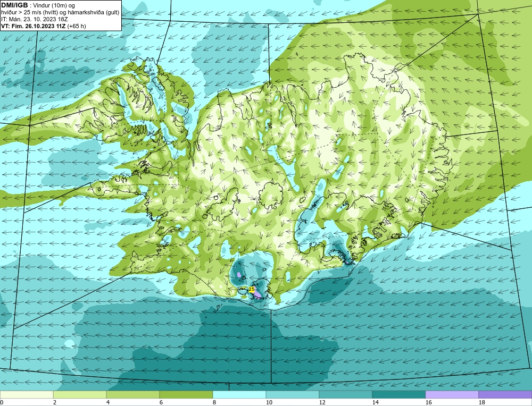Click the 'IT: Mán. 23. 10. 2023 18Z' line
This screenshot has height=406, width=532.
pyautogui.click(x=35, y=19)
